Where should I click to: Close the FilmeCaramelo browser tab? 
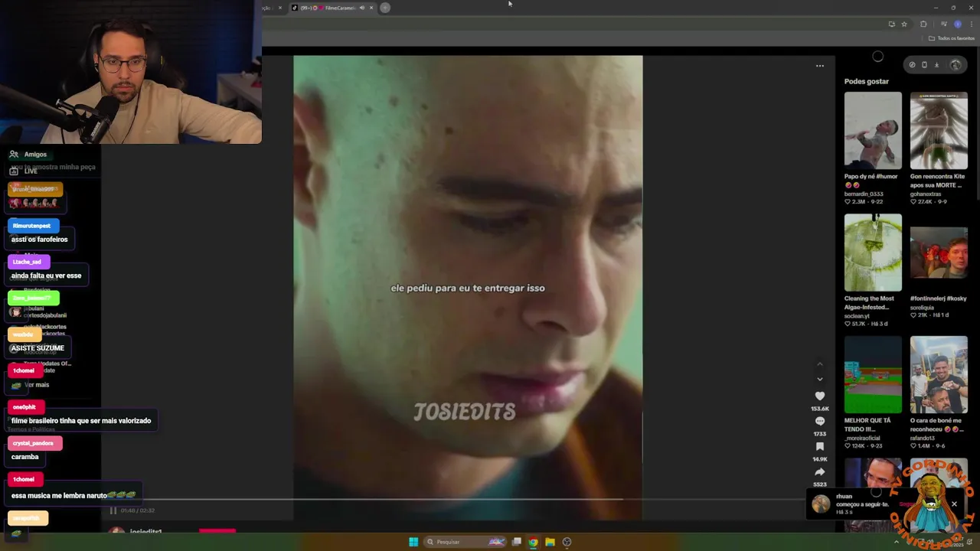tap(371, 8)
